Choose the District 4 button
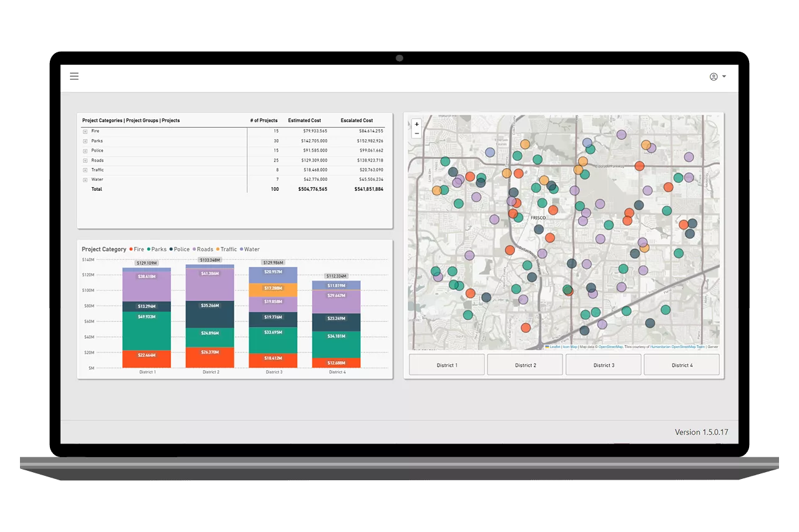Viewport: 799px width, 532px height. coord(682,365)
